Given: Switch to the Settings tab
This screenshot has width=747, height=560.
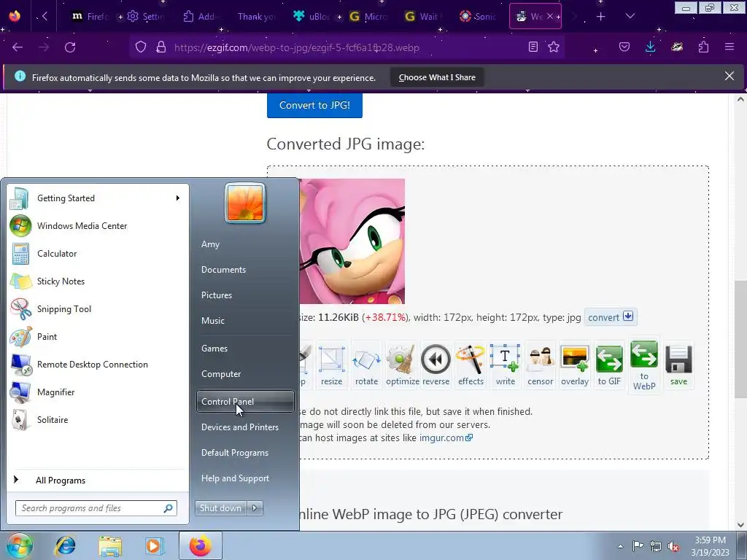Looking at the screenshot, I should [x=146, y=17].
